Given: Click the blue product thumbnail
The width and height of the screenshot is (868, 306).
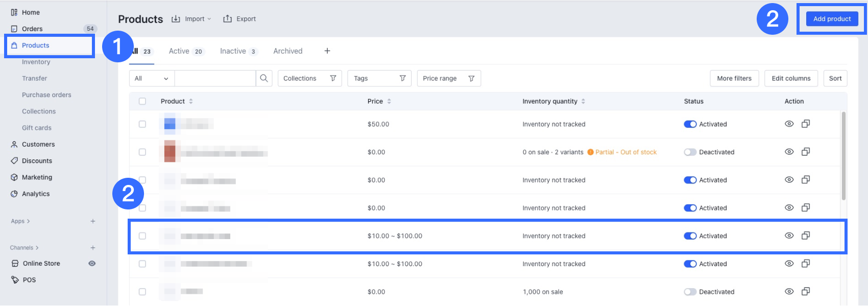Looking at the screenshot, I should tap(170, 124).
